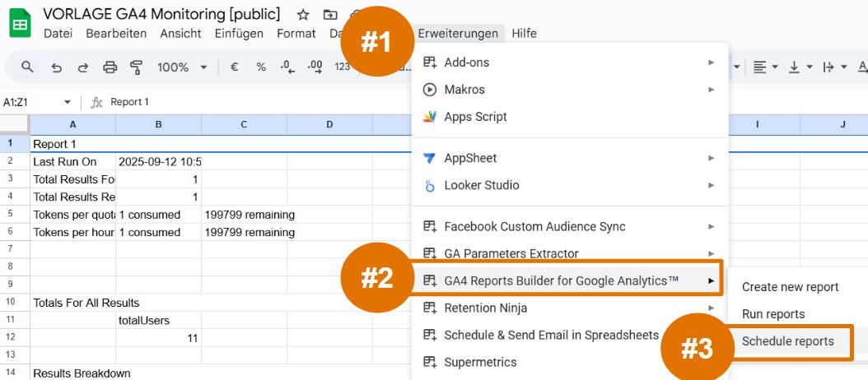Select column D header
This screenshot has width=868, height=380.
(x=329, y=124)
